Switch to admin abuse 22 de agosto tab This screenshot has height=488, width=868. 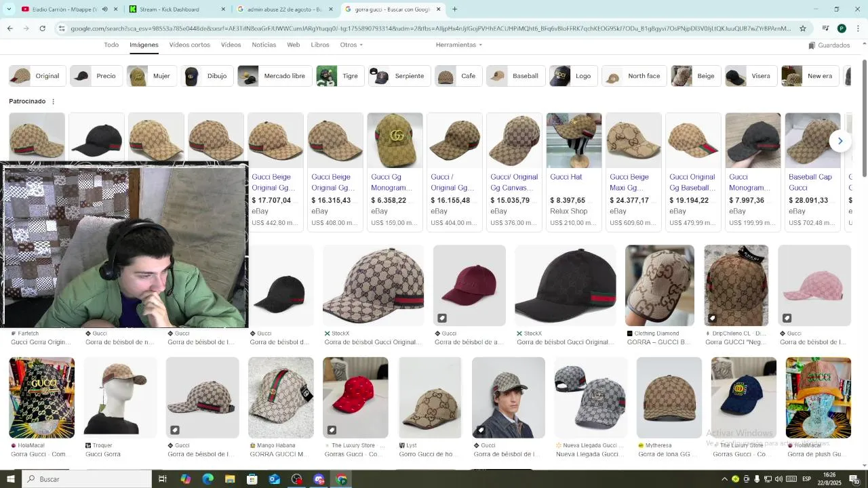(x=285, y=9)
